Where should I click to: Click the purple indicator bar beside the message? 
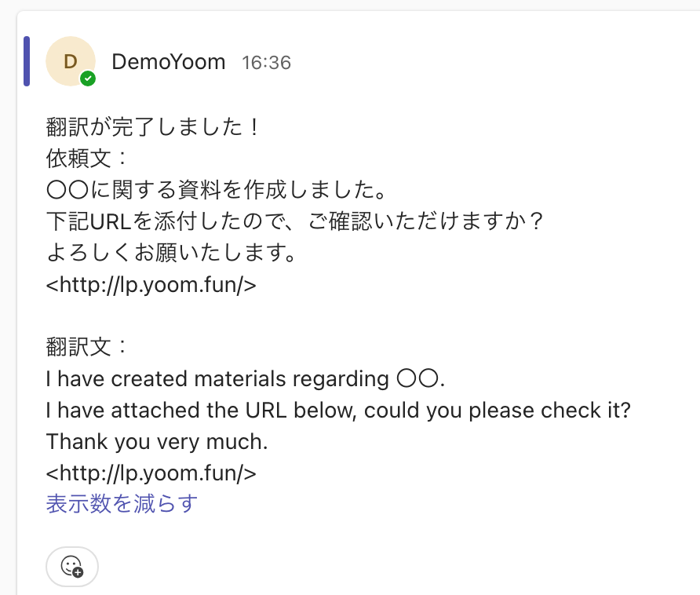(x=27, y=60)
